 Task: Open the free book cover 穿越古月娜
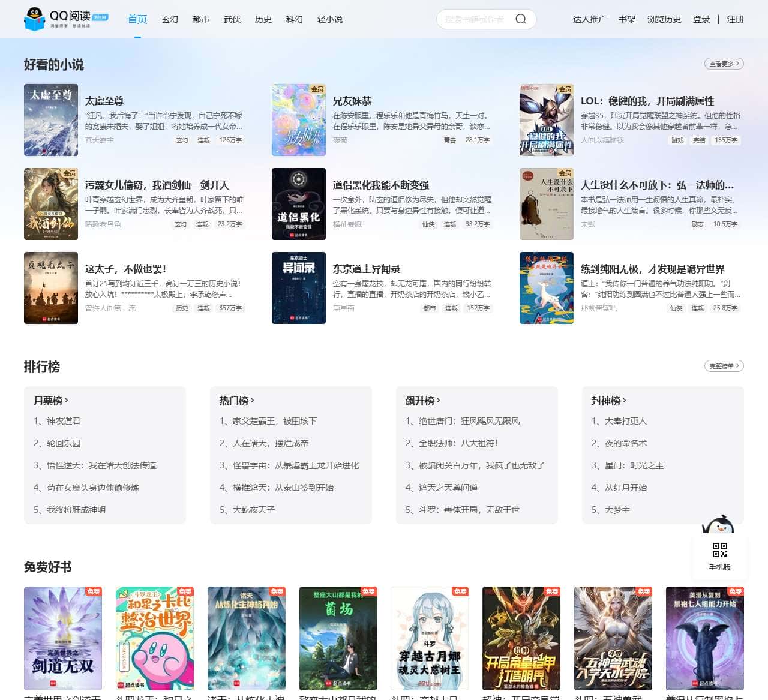[x=430, y=638]
